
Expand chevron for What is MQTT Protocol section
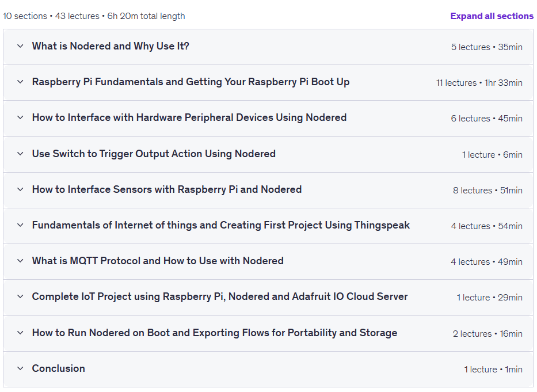tap(20, 260)
